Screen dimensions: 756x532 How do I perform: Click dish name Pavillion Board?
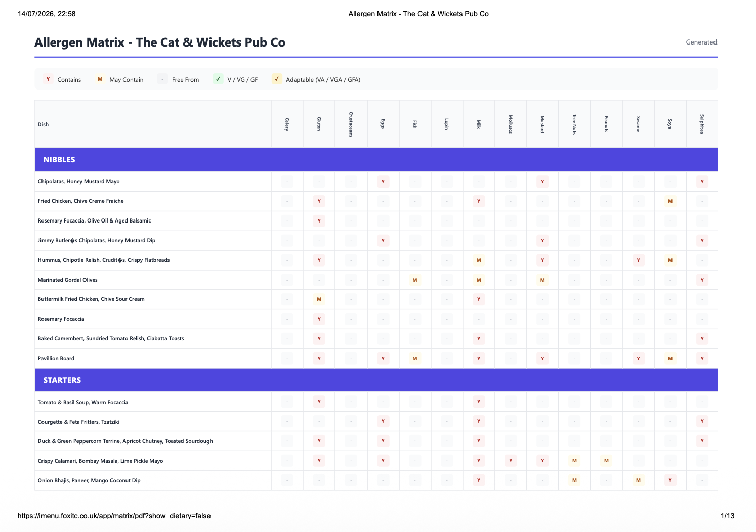(x=56, y=359)
